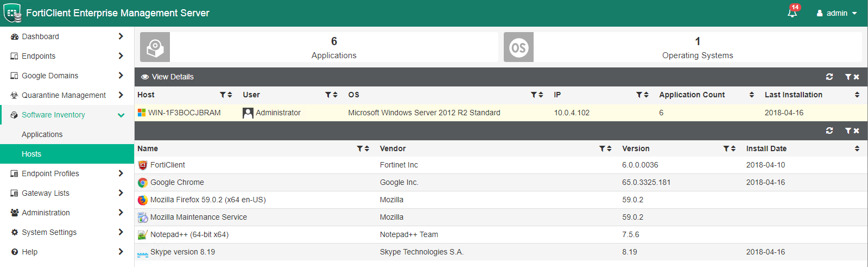The width and height of the screenshot is (868, 267).
Task: Click the Applications summary tile icon
Action: point(155,47)
